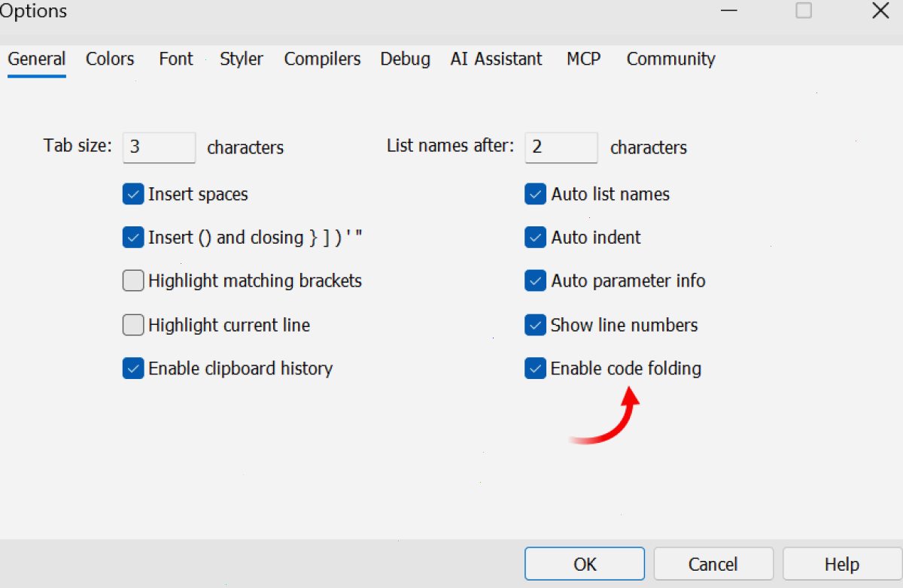Select the Community tab
Image resolution: width=903 pixels, height=588 pixels.
tap(671, 59)
